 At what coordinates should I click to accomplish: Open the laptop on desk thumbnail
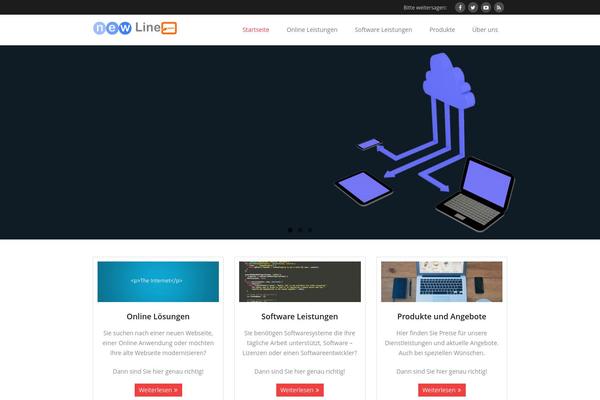[442, 281]
